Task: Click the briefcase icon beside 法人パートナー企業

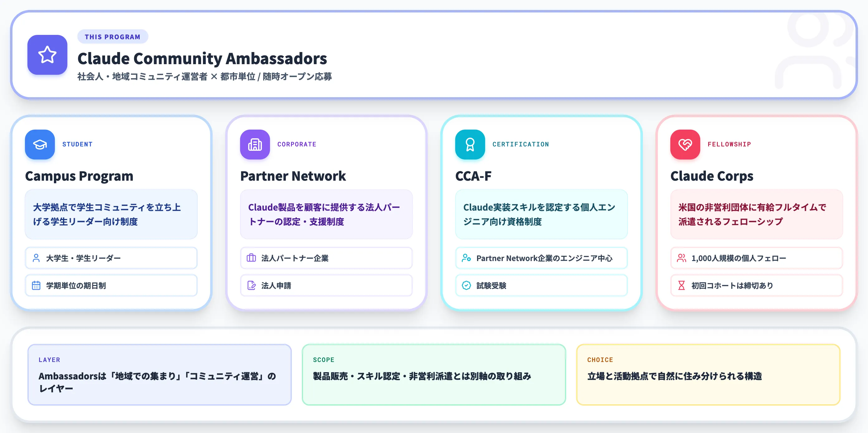Action: (x=251, y=258)
